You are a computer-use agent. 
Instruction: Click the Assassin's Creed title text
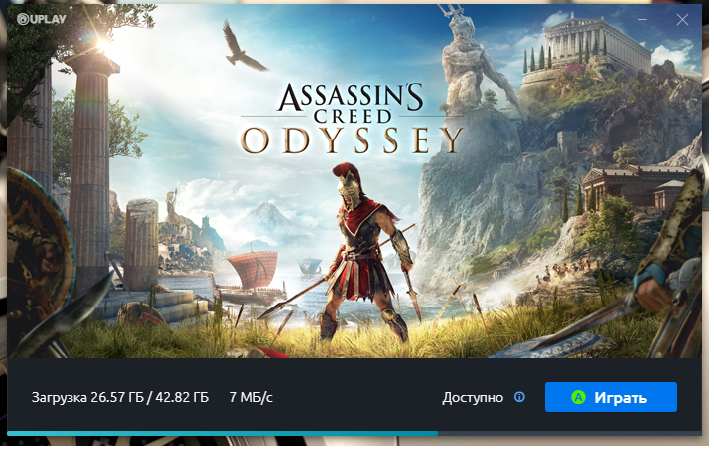click(352, 103)
